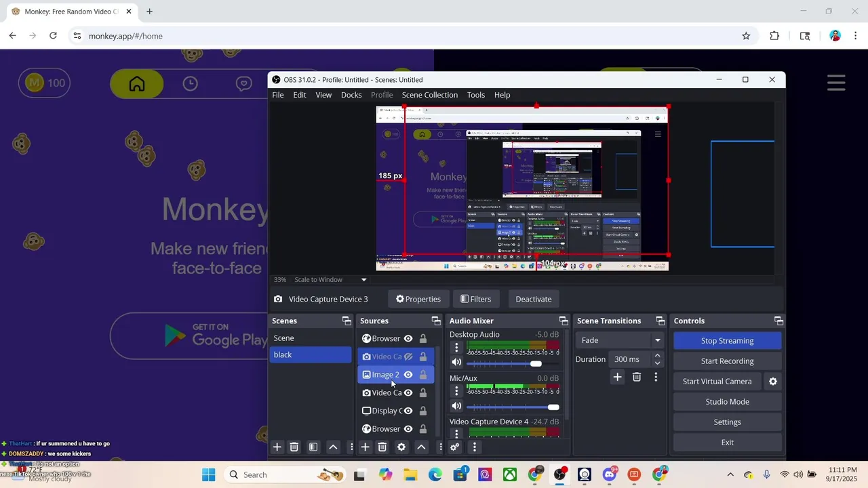
Task: Pop out the Scene Transitions dock
Action: (660, 321)
